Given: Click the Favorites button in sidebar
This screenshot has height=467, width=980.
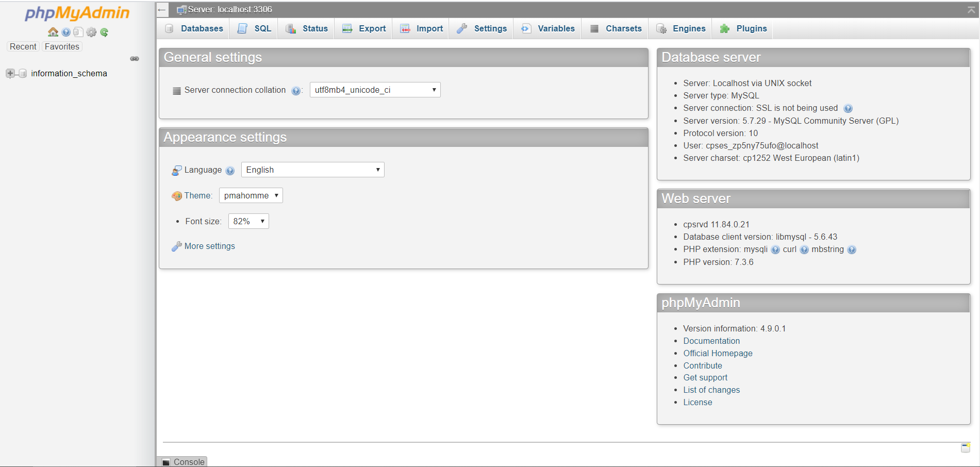Looking at the screenshot, I should [62, 47].
